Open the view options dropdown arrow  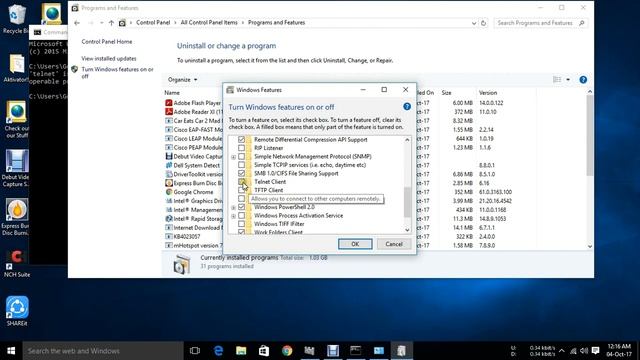click(x=568, y=80)
